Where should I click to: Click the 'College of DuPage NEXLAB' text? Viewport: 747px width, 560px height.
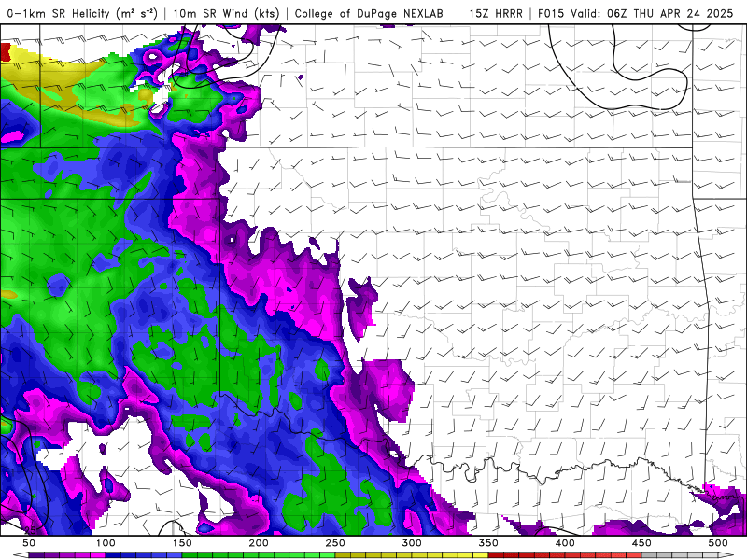click(x=369, y=13)
